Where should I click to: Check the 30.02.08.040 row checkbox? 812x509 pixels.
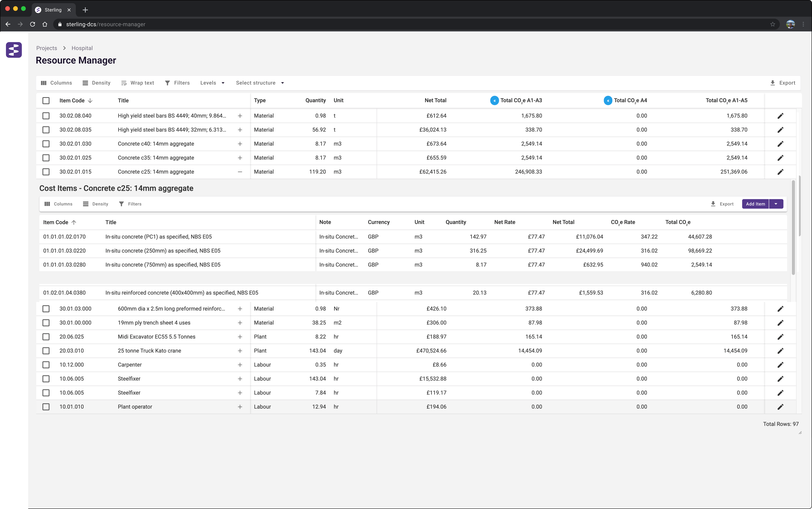(46, 116)
